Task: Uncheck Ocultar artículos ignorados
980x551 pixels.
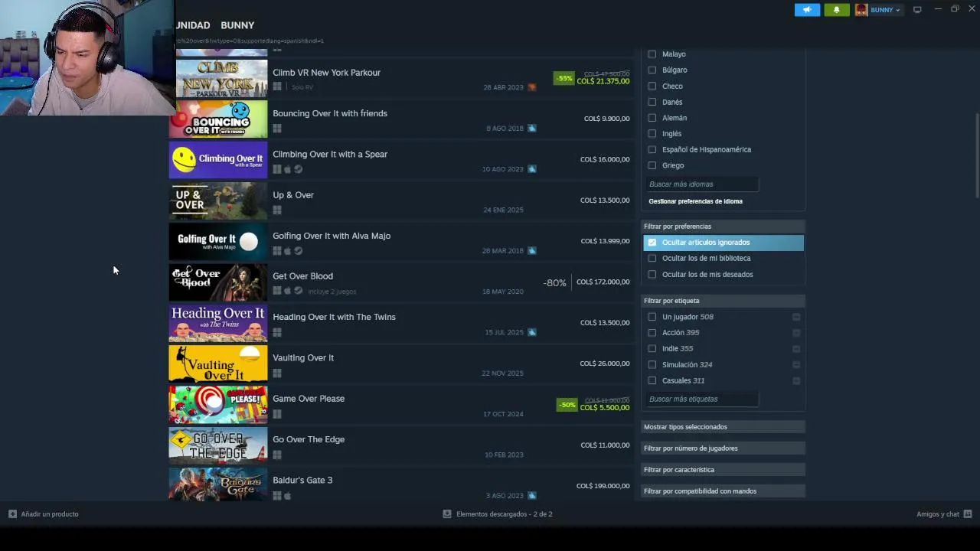Action: (x=652, y=243)
